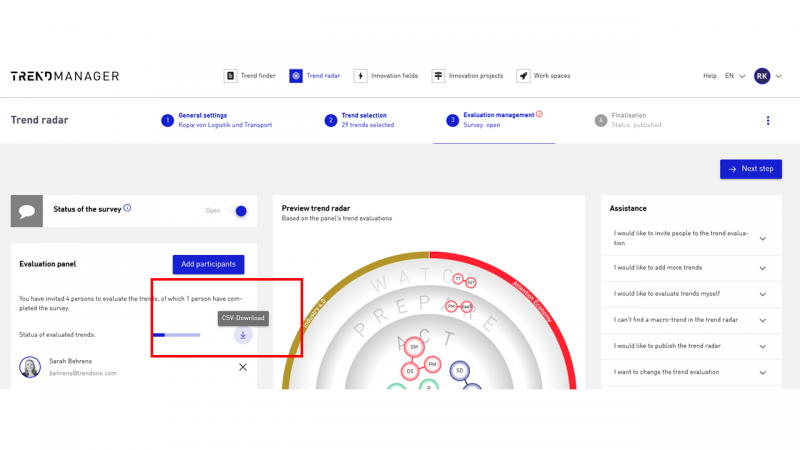The width and height of the screenshot is (800, 450).
Task: Expand the EN language dropdown
Action: pyautogui.click(x=735, y=76)
